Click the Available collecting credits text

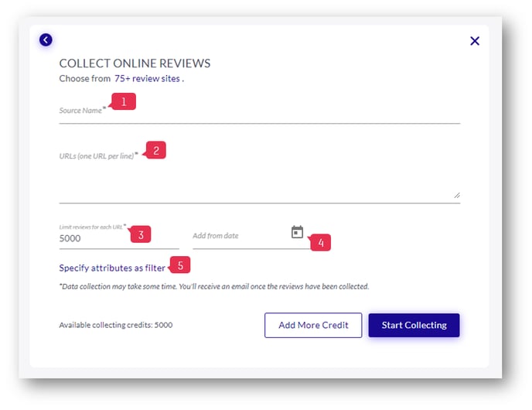pyautogui.click(x=116, y=325)
